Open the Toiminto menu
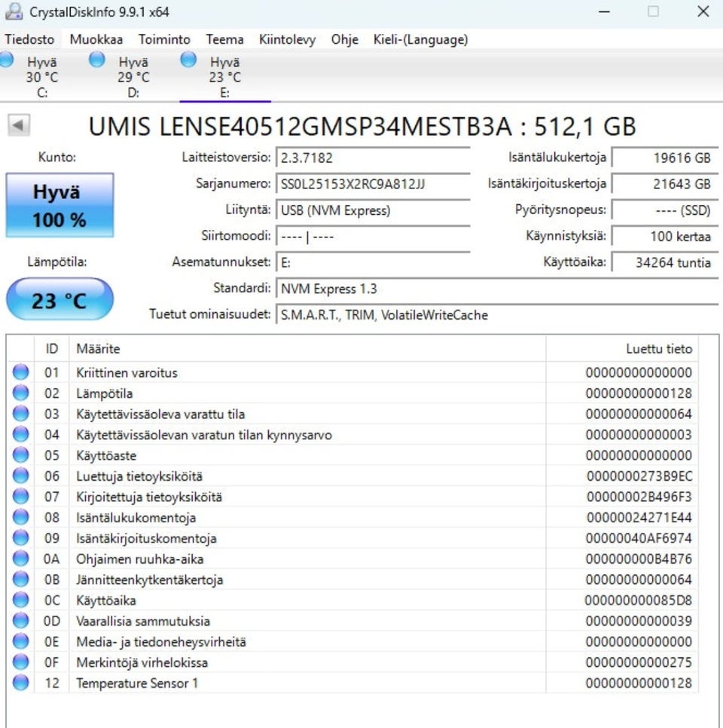The height and width of the screenshot is (728, 723). pos(164,39)
